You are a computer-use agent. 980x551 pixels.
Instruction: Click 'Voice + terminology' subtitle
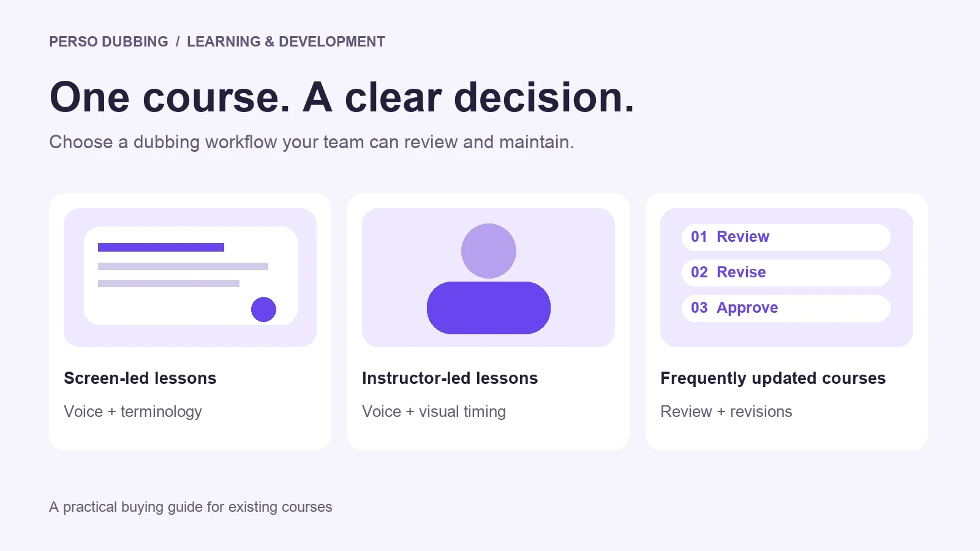[x=133, y=411]
